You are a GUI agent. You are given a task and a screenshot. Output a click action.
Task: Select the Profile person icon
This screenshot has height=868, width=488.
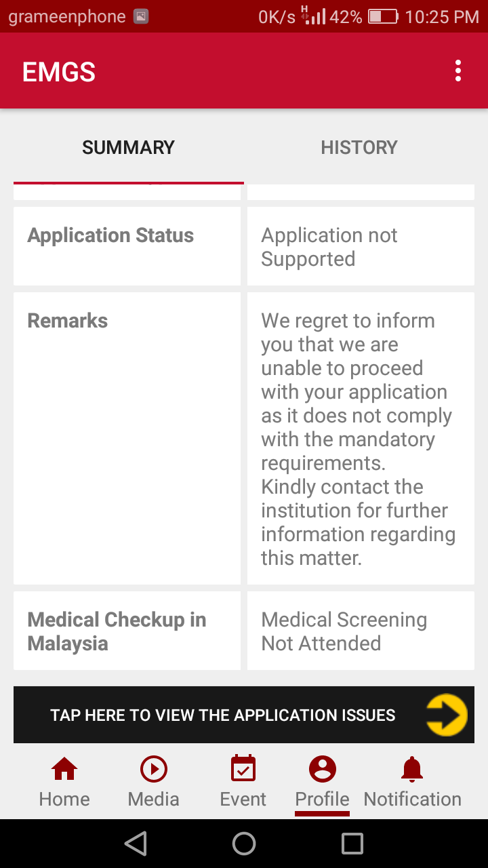point(323,770)
